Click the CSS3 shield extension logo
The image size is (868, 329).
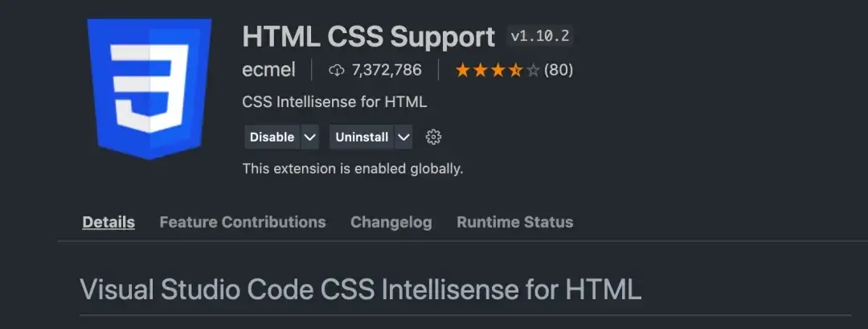(150, 87)
